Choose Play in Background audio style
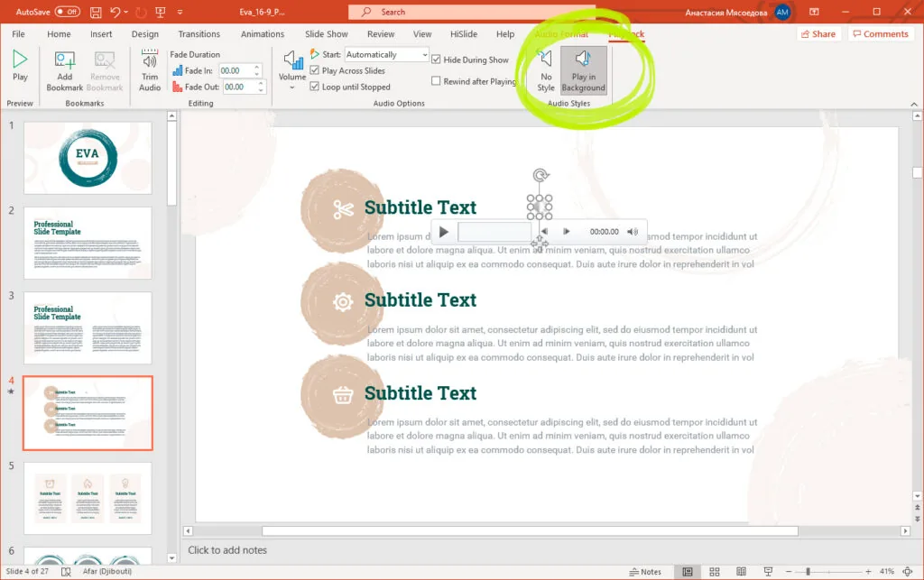Image resolution: width=924 pixels, height=580 pixels. pyautogui.click(x=584, y=70)
